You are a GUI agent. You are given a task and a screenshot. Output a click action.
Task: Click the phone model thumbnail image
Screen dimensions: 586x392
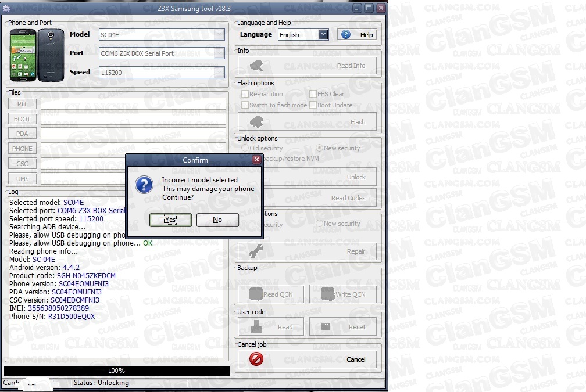tap(37, 55)
